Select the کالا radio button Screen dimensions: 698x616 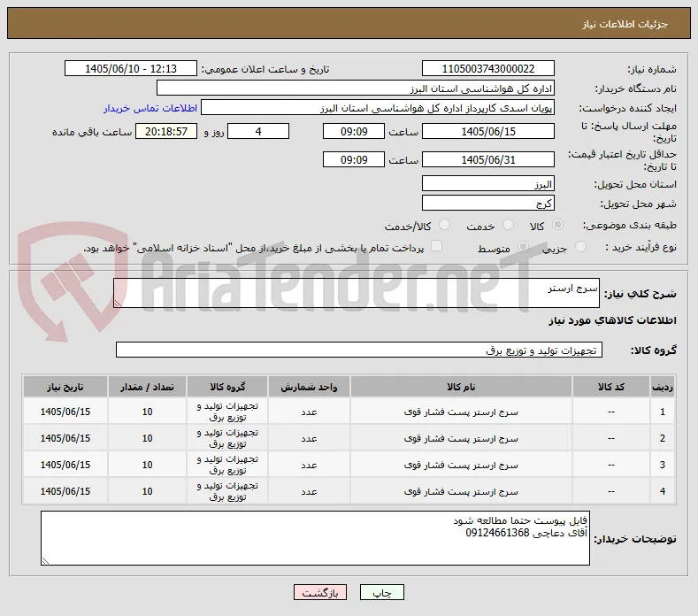click(557, 225)
